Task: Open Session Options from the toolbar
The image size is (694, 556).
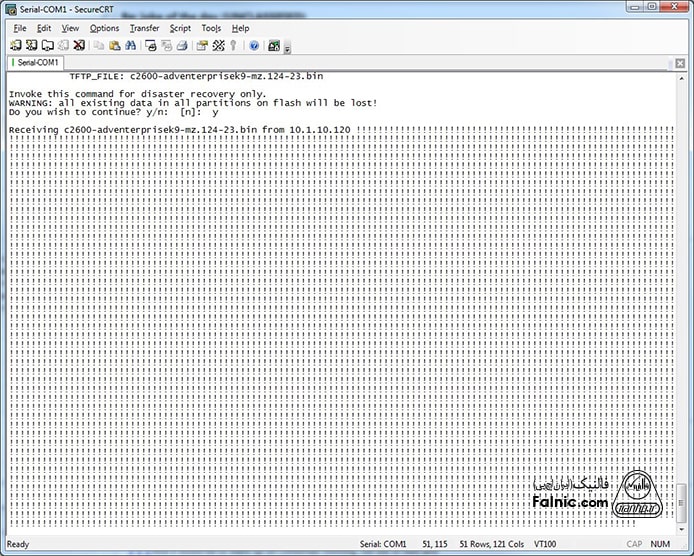Action: pos(202,46)
